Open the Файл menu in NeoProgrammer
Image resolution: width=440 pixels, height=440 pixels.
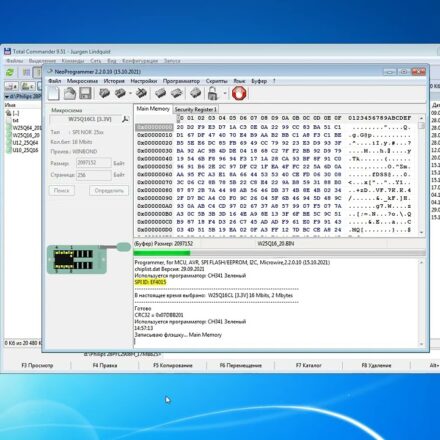55,81
